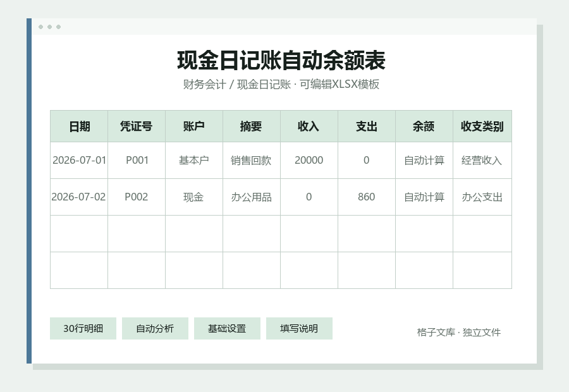The image size is (569, 392).
Task: Click 自动计算 in the P002 row
Action: (x=424, y=197)
